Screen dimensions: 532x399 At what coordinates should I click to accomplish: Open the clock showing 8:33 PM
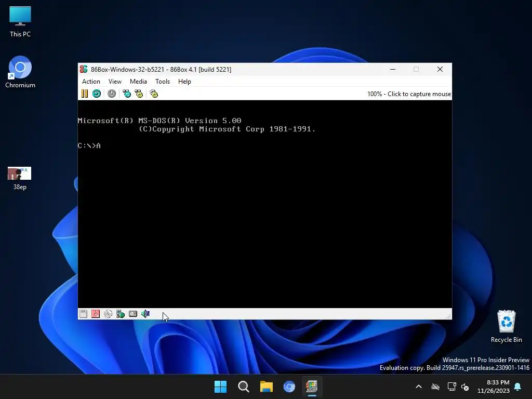494,387
